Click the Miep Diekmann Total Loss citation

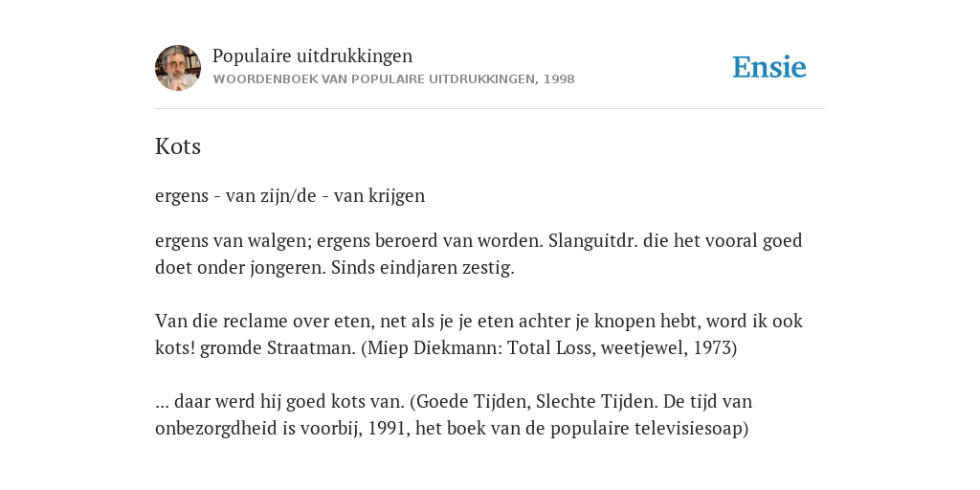point(549,347)
